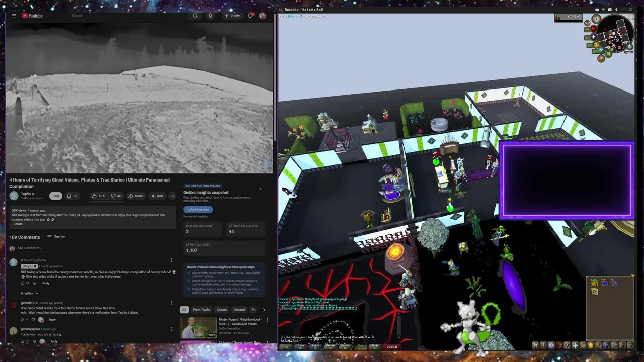The image size is (644, 362).
Task: Open the YouTube hamburger guide menu
Action: (14, 16)
